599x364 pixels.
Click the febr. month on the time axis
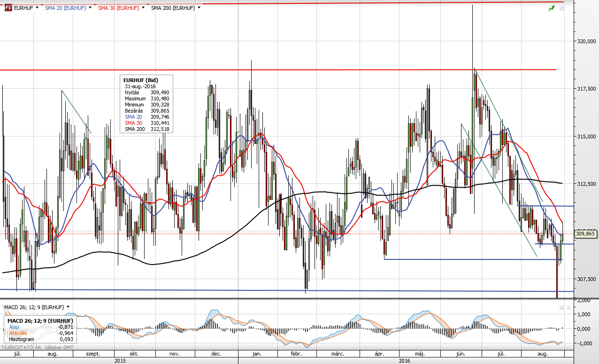[297, 354]
